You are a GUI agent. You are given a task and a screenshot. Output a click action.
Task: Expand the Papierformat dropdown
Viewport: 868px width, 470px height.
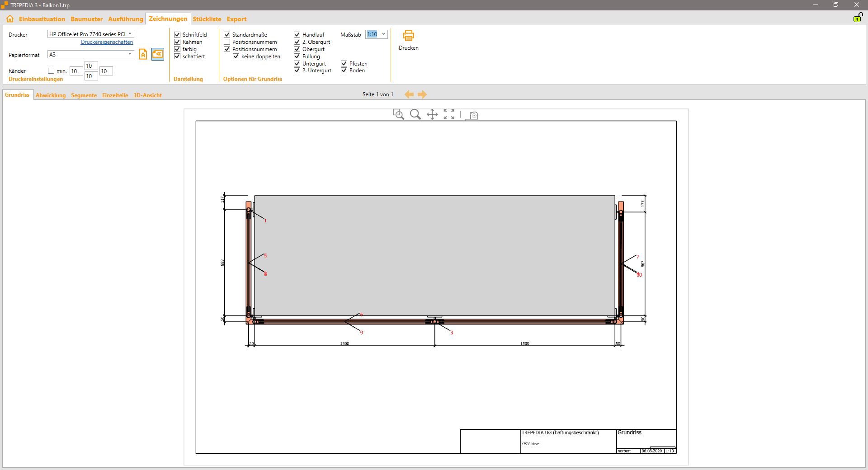click(x=130, y=54)
